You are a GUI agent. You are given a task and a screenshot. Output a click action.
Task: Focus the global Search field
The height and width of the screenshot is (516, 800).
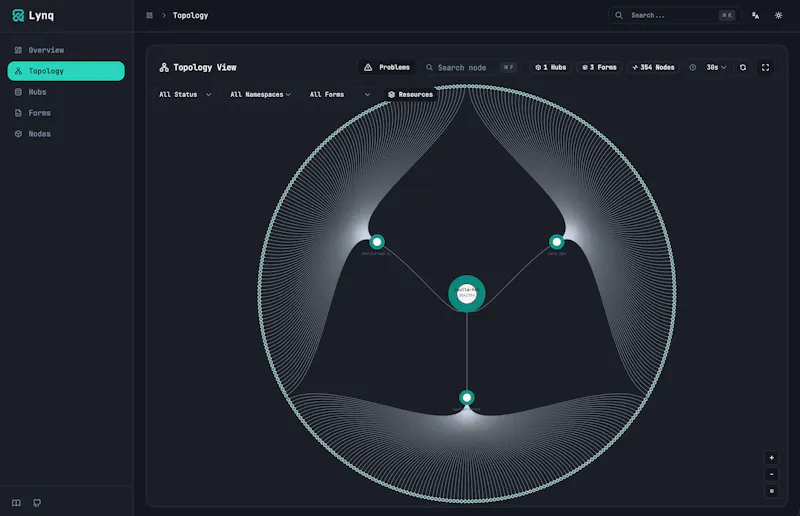tap(674, 15)
